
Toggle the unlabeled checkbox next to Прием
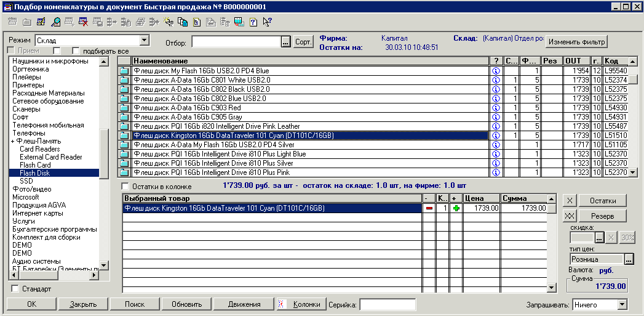(57, 51)
